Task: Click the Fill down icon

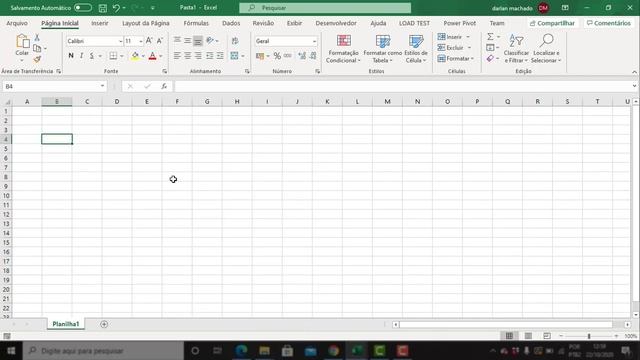Action: pos(490,48)
